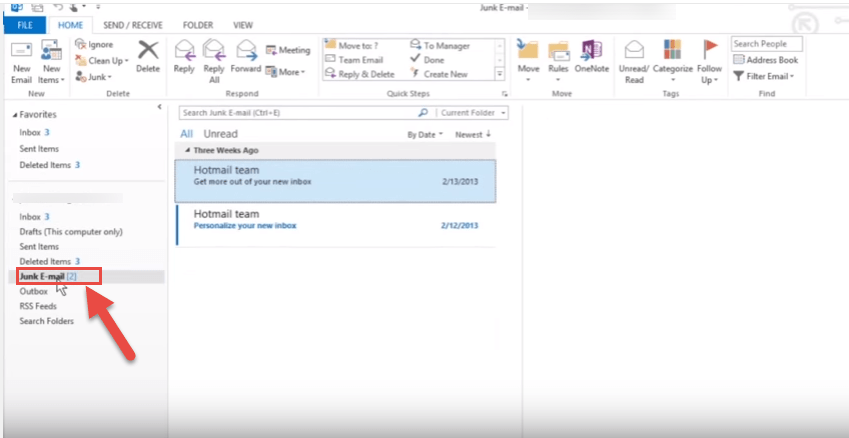The width and height of the screenshot is (849, 438).
Task: Select the RSS Feeds folder
Action: tap(38, 306)
